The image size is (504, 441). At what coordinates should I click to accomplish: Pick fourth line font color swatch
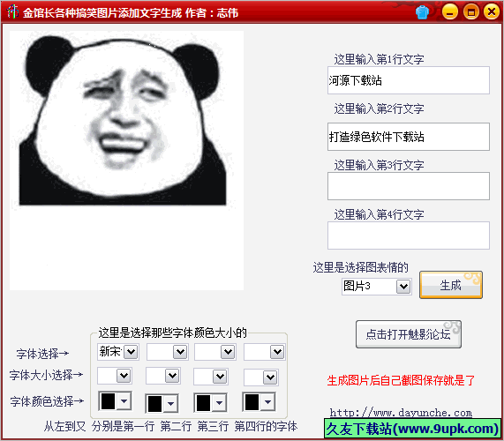(x=252, y=402)
